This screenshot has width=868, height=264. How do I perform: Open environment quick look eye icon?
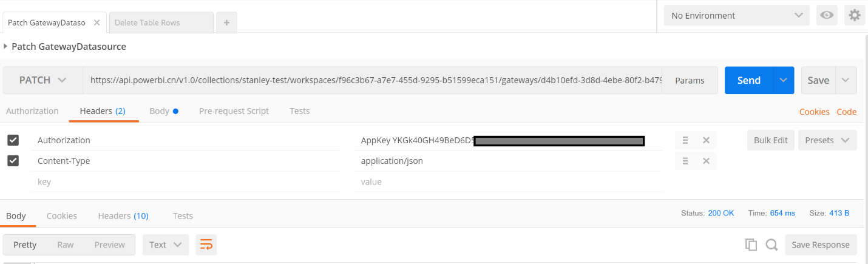click(827, 15)
